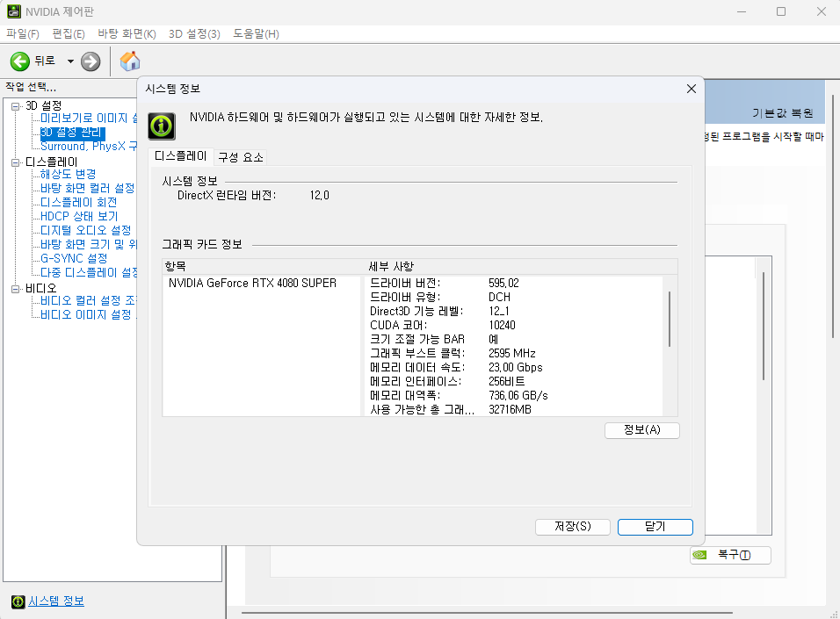
Task: Select the 3D 설정 관리 tree item
Action: pyautogui.click(x=72, y=133)
